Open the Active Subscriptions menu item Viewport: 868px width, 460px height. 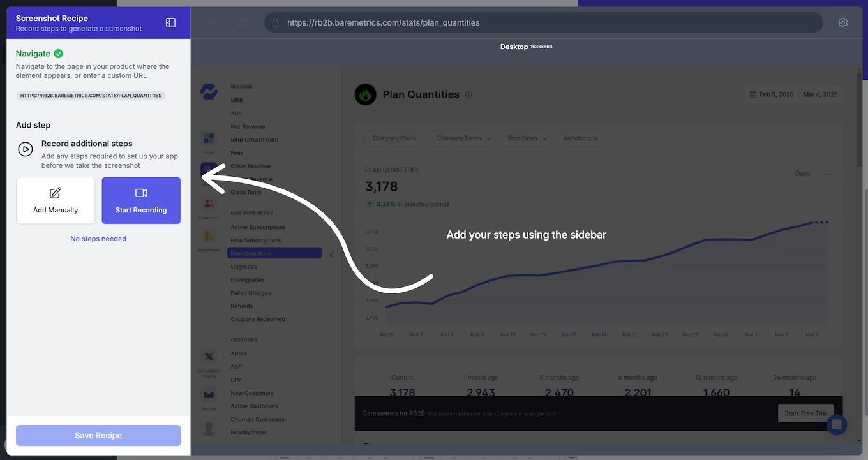tap(258, 227)
